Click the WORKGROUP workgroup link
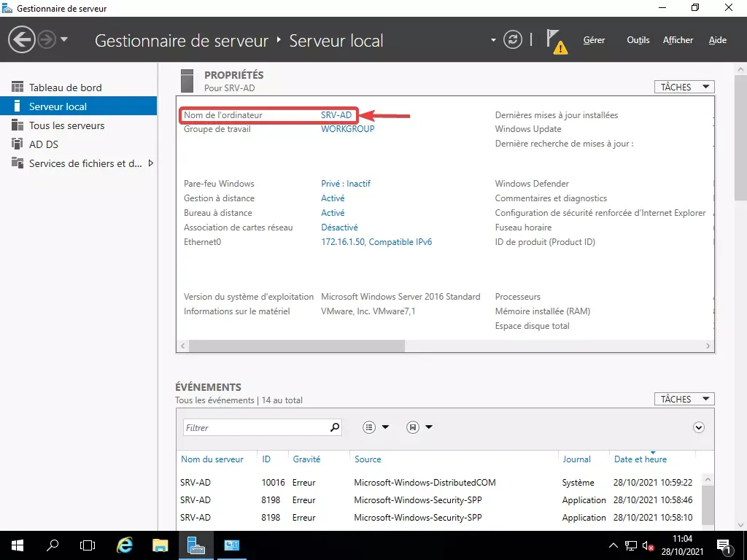Viewport: 747px width, 560px height. click(x=348, y=129)
